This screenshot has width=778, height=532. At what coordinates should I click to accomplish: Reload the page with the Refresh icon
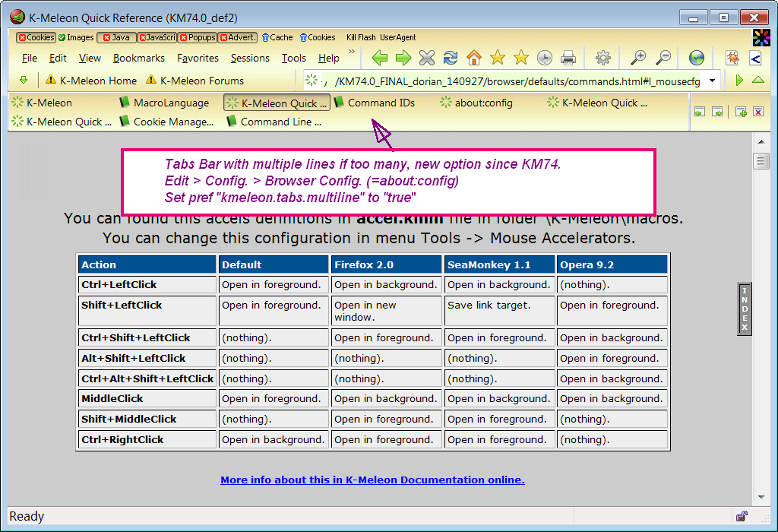451,58
